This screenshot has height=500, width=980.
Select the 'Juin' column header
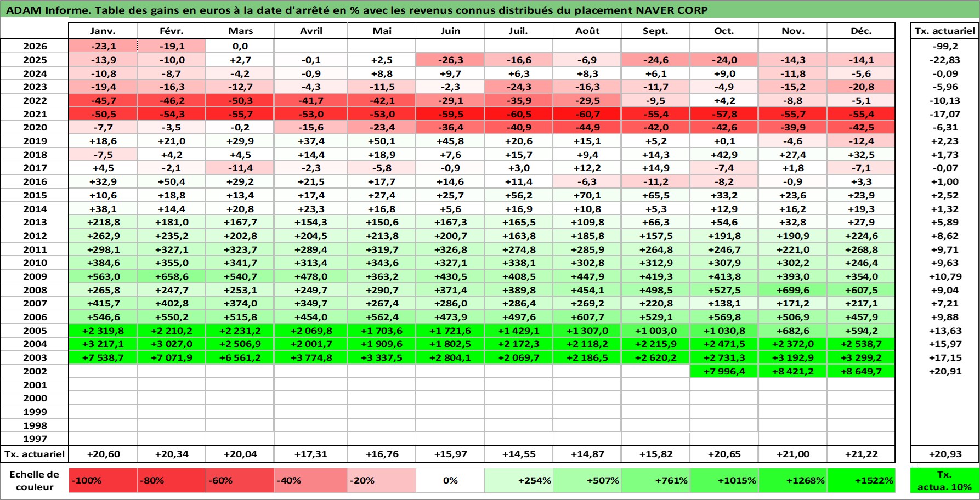(x=450, y=31)
